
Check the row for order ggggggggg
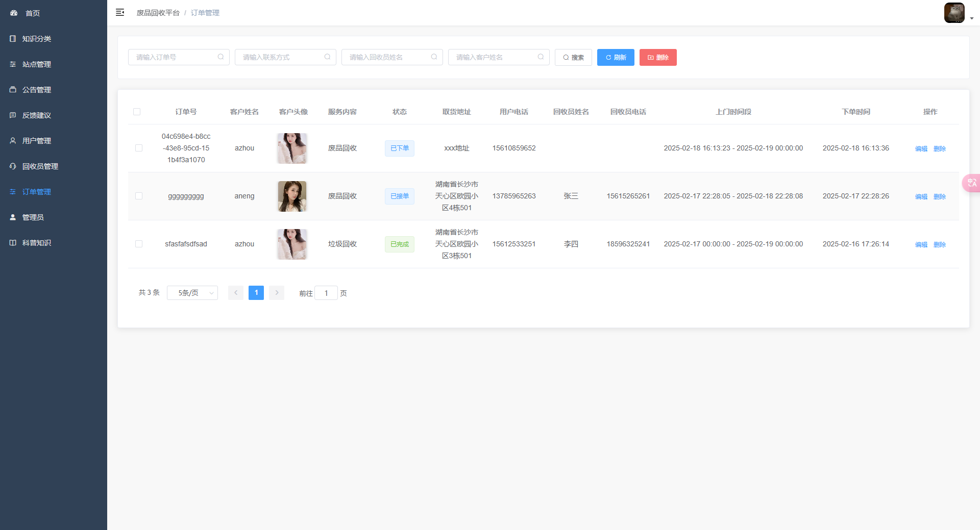coord(139,196)
